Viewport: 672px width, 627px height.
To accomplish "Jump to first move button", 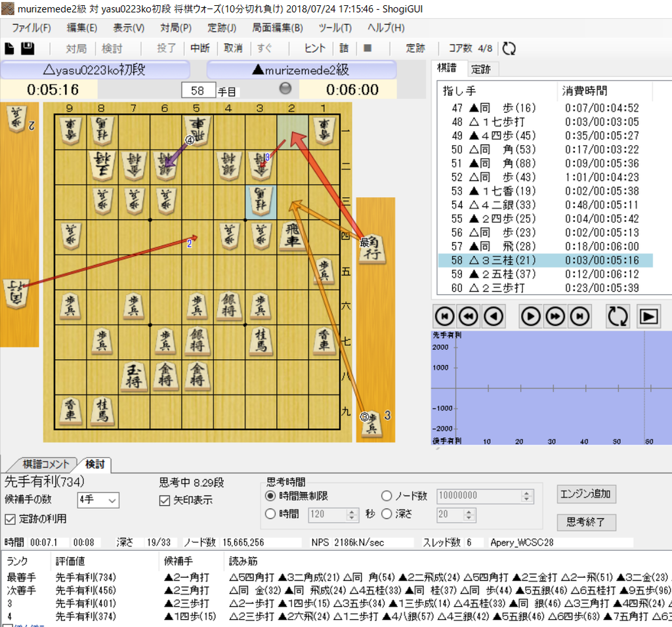I will pos(444,316).
